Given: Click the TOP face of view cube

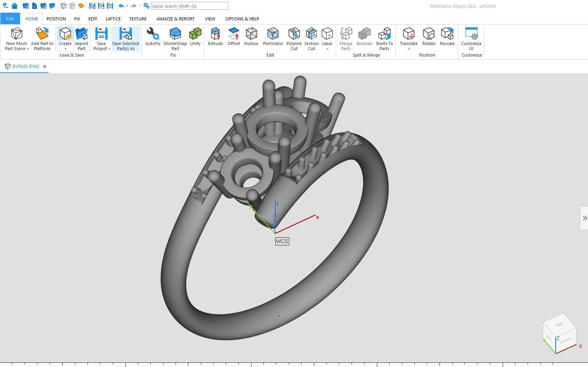Looking at the screenshot, I should [559, 325].
